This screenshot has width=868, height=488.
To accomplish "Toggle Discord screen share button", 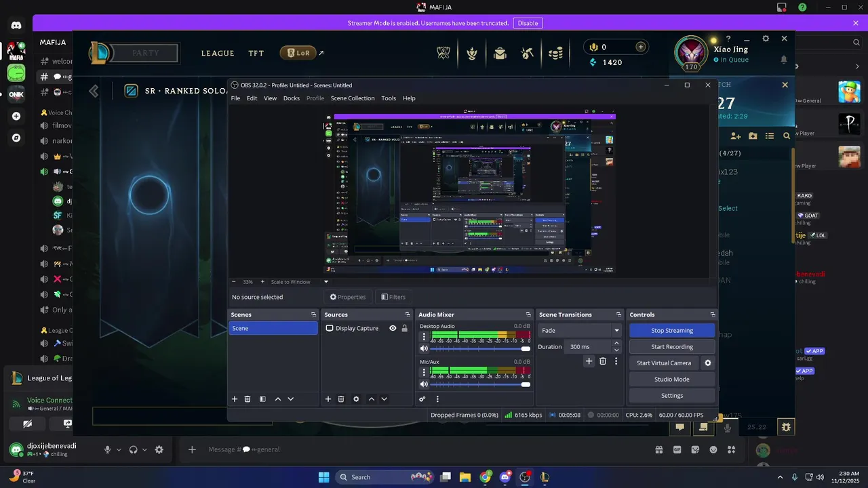I will click(67, 424).
